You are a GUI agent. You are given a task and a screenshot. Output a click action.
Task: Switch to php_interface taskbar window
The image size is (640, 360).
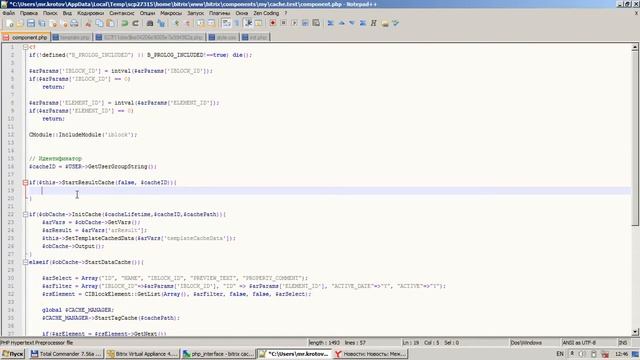218,354
